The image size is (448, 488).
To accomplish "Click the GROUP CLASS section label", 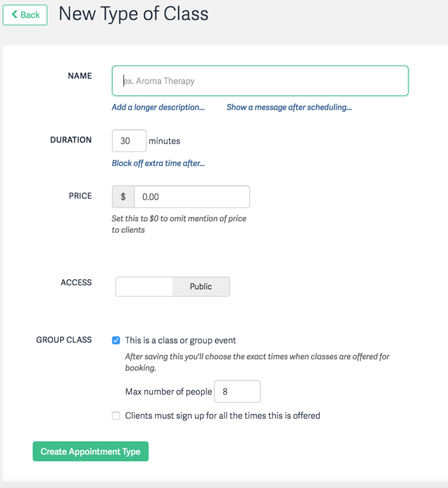I will click(64, 340).
